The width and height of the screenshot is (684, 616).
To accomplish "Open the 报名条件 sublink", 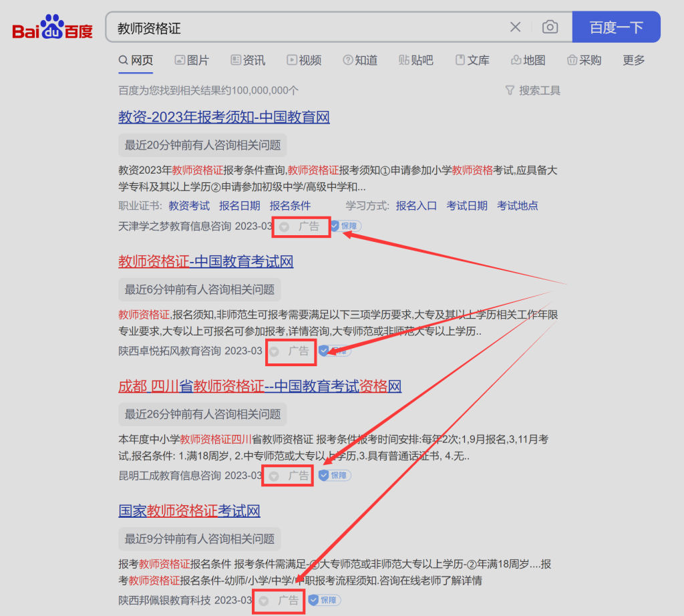I will pos(290,206).
